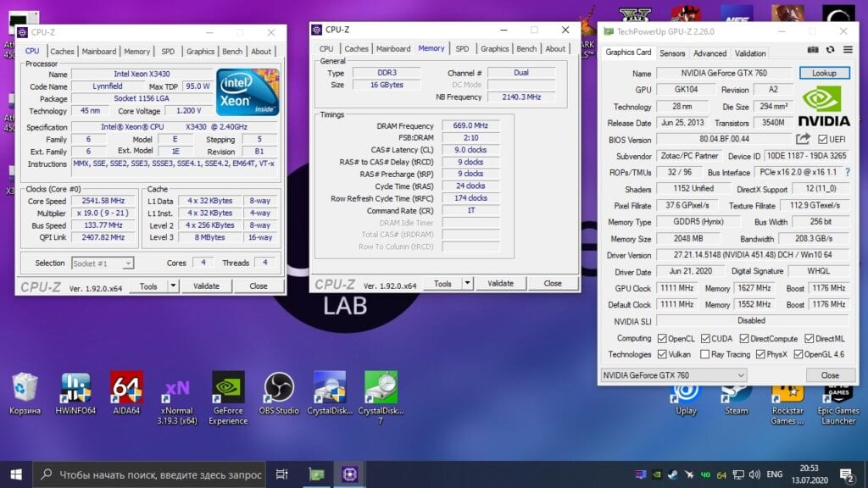
Task: Toggle UEFI checkbox in GPU-Z
Action: click(x=822, y=140)
